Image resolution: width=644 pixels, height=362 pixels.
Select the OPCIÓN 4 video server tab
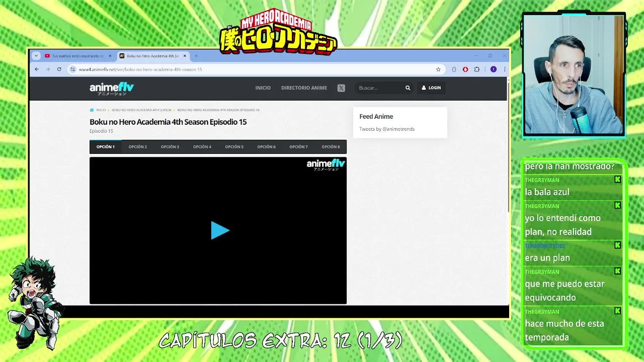click(x=202, y=147)
